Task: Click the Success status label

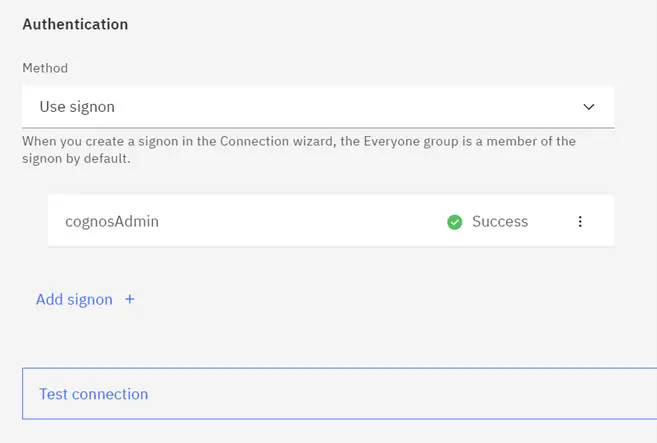Action: tap(500, 221)
